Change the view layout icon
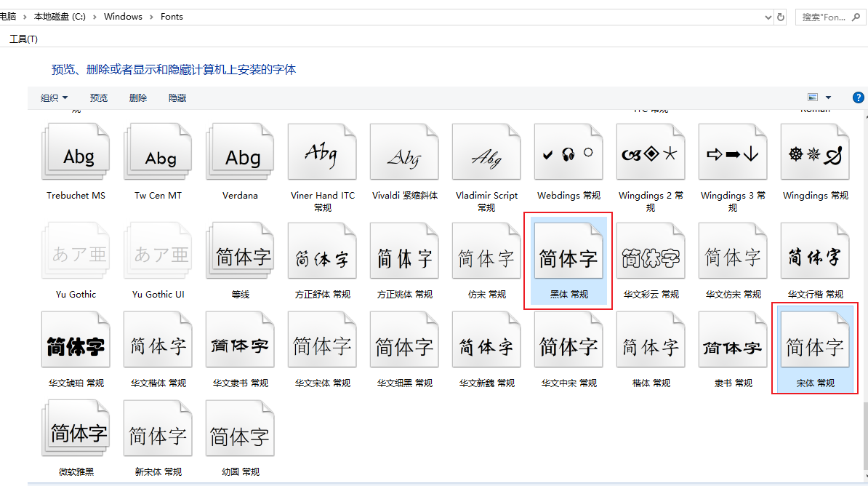 point(813,97)
